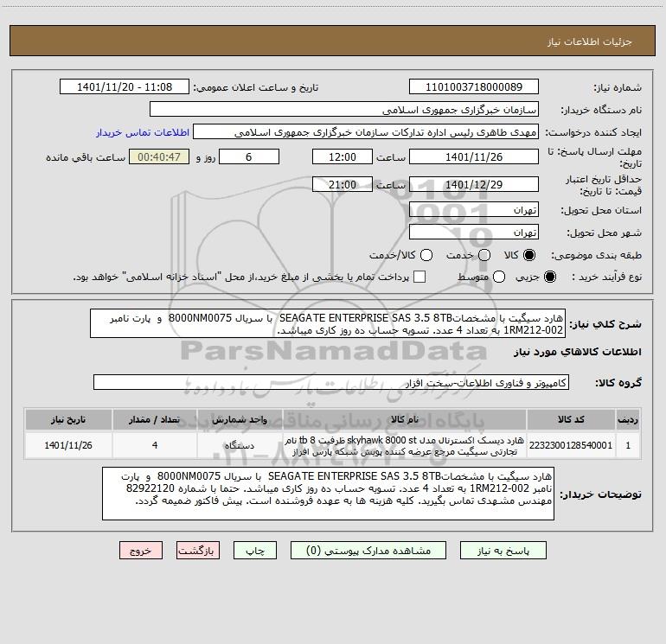Viewport: 666px width, 644px height.
Task: Click the اطلاعات کالاهای مورد نیاز section title
Action: (x=578, y=352)
